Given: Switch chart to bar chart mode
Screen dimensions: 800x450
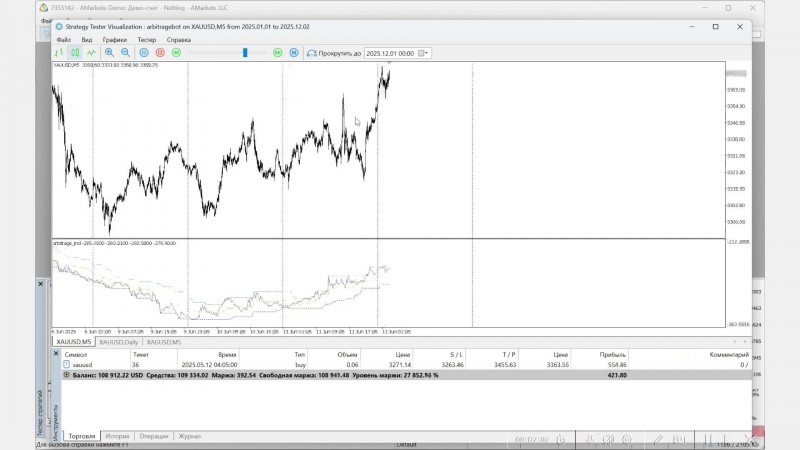Looking at the screenshot, I should (x=59, y=53).
